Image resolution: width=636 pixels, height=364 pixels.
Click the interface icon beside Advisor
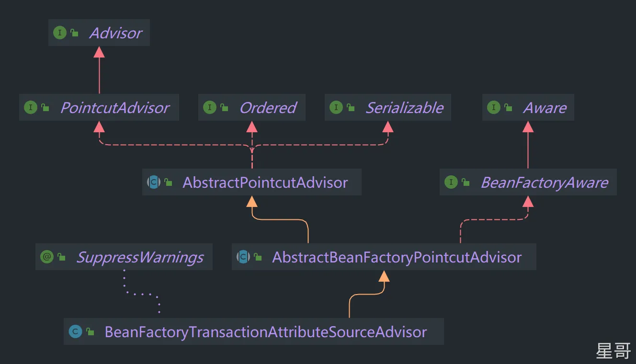[x=60, y=33]
